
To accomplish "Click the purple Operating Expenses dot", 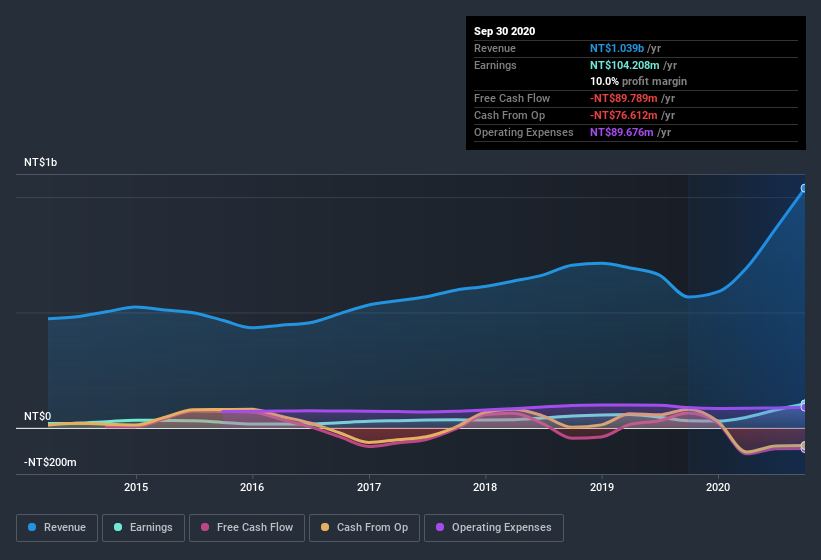I will [440, 527].
